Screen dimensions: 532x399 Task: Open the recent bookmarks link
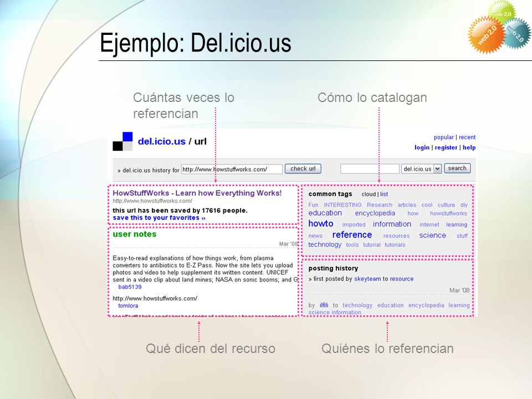coord(467,137)
